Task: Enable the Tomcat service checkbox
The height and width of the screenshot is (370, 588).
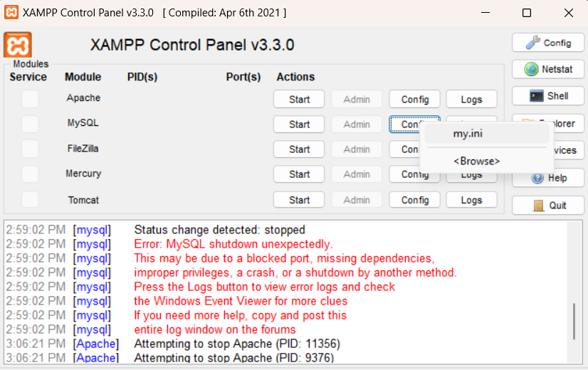Action: pos(30,200)
